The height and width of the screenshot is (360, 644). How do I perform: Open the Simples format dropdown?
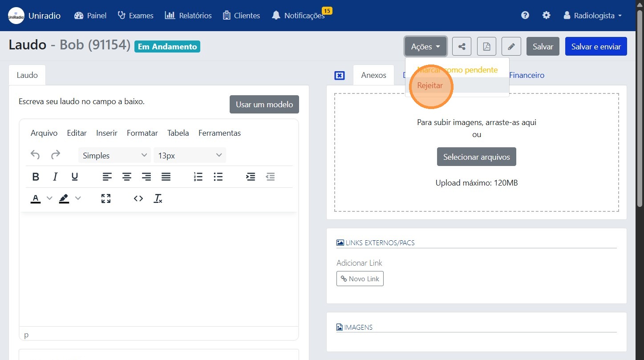click(x=114, y=155)
